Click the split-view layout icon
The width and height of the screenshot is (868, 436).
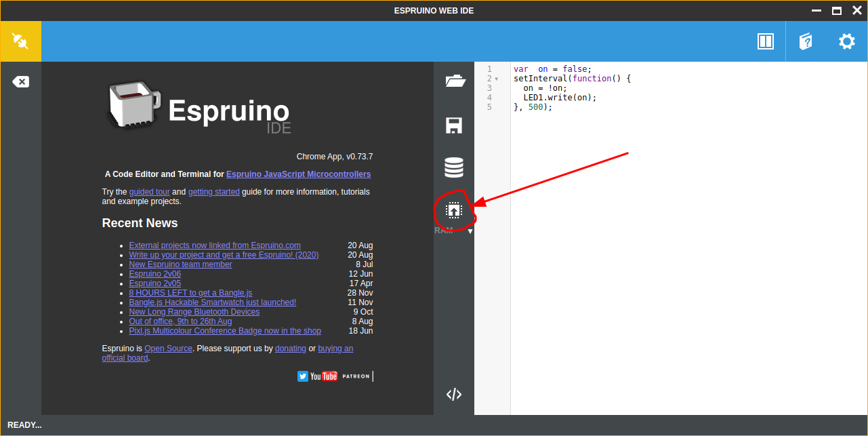click(765, 41)
